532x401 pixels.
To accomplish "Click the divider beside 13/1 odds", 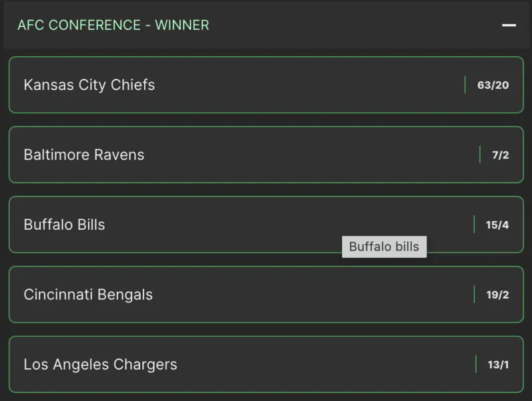I will [x=476, y=365].
